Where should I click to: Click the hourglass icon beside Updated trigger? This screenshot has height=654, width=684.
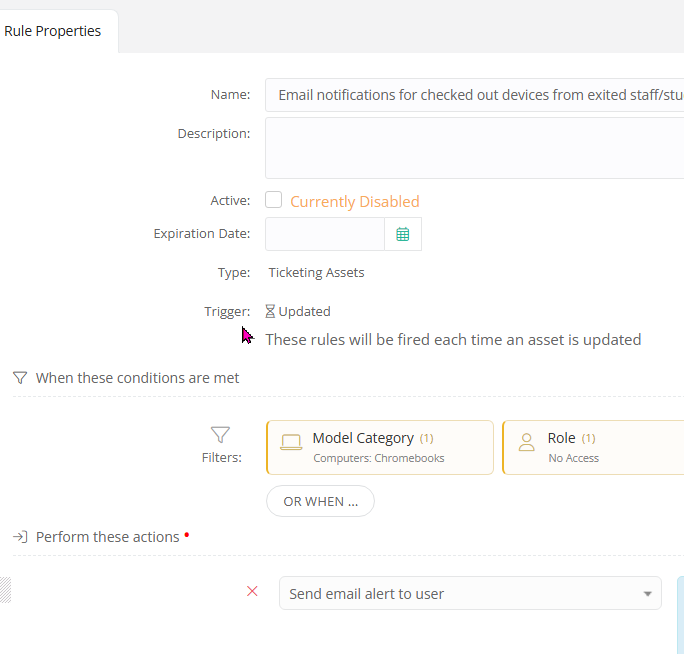tap(270, 312)
